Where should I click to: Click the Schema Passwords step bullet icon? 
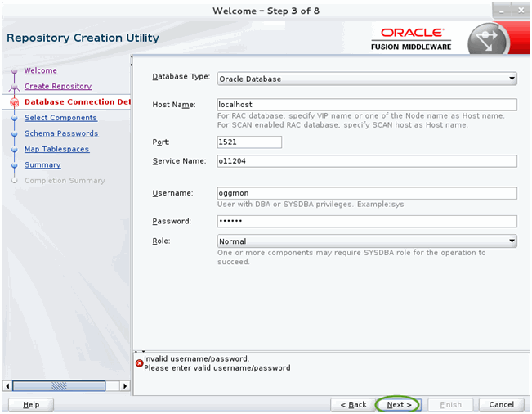(14, 134)
